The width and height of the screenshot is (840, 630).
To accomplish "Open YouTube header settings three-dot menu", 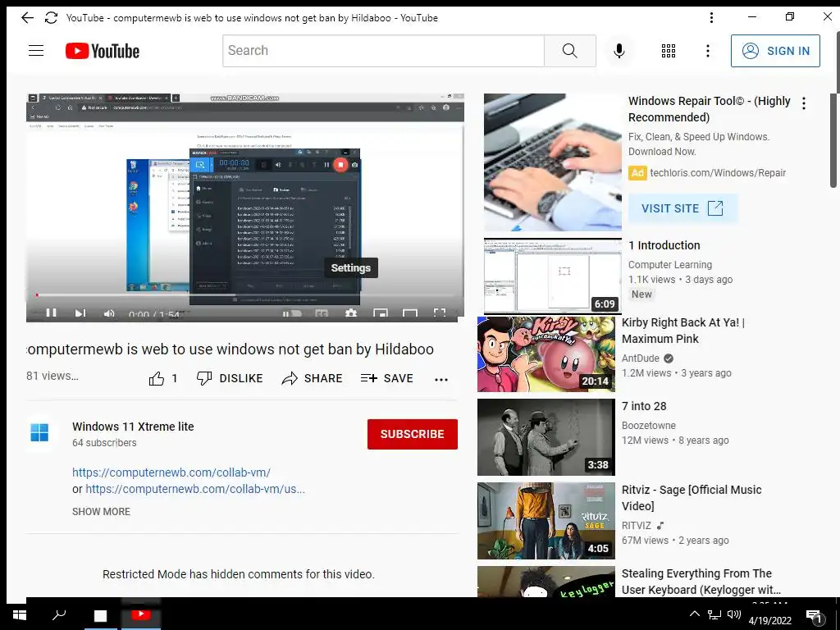I will tap(708, 51).
